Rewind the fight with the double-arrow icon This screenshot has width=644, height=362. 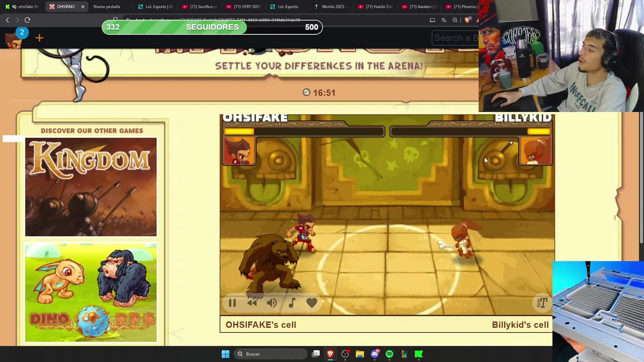click(252, 303)
